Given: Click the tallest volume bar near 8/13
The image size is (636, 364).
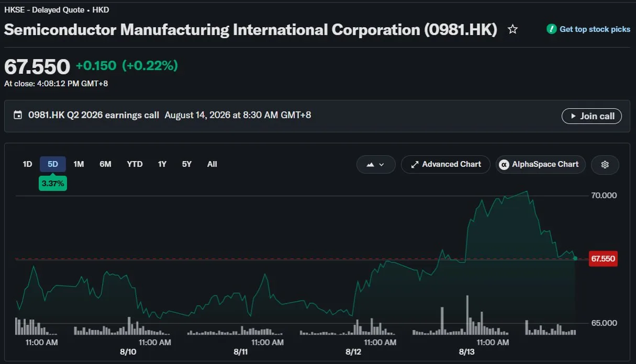Looking at the screenshot, I should tap(467, 315).
